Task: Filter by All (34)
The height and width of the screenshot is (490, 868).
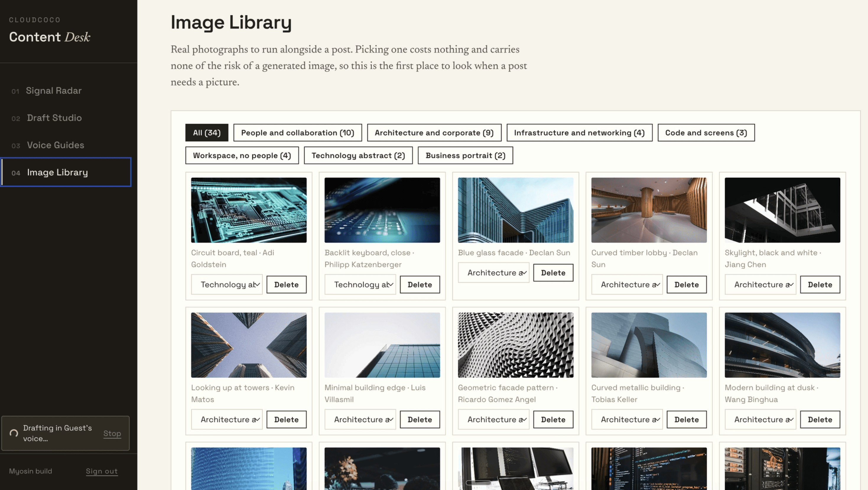Action: pos(207,133)
